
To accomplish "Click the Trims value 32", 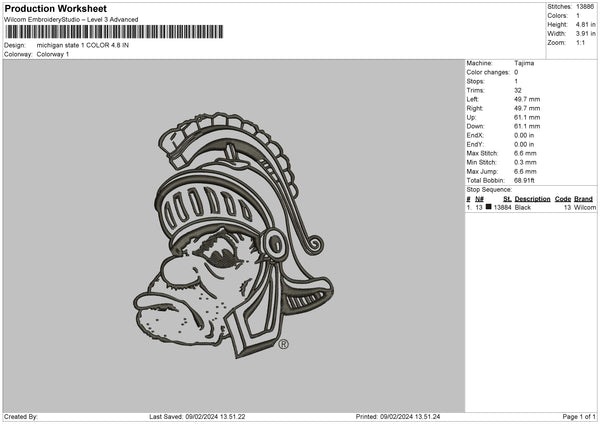I will point(518,90).
